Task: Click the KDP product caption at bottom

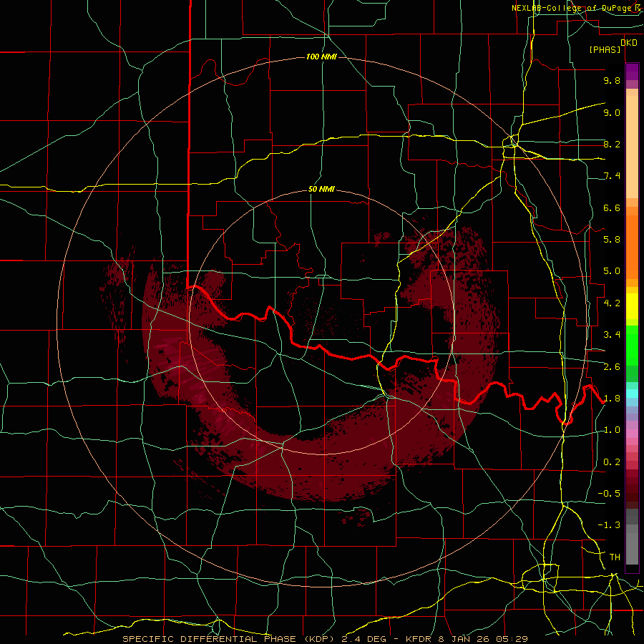Action: click(325, 639)
